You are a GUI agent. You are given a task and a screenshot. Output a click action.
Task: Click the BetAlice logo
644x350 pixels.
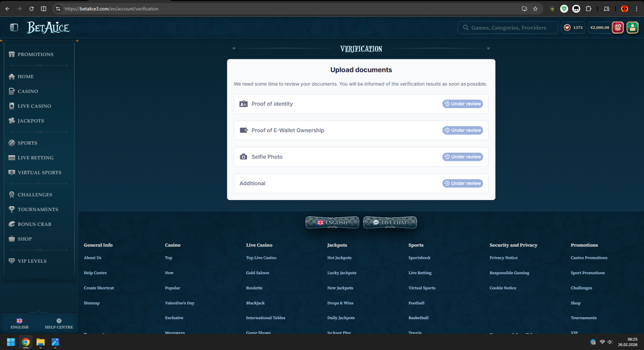(x=48, y=27)
